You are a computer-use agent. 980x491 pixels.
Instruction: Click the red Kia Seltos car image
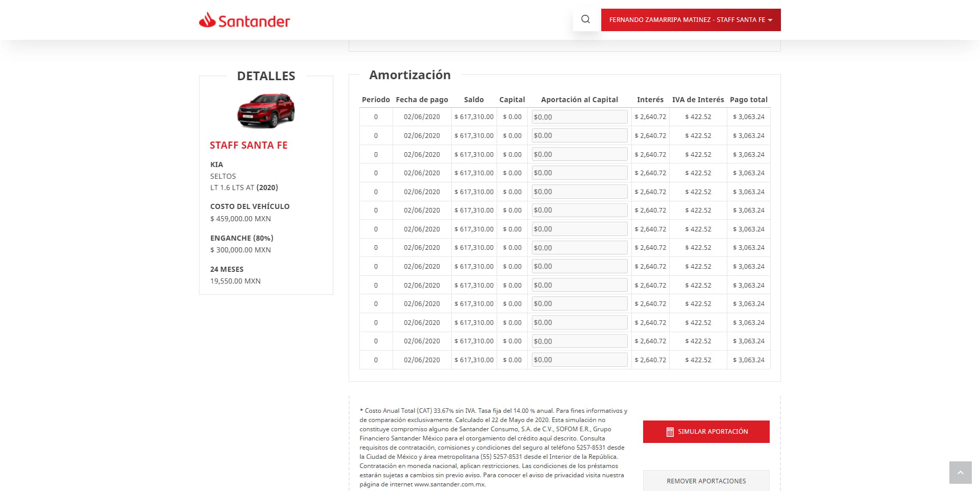click(x=266, y=110)
